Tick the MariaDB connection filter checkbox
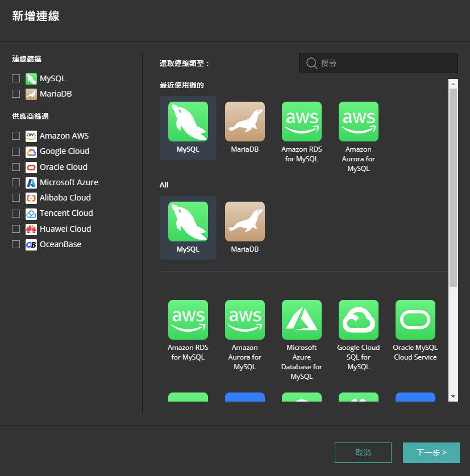 tap(16, 94)
